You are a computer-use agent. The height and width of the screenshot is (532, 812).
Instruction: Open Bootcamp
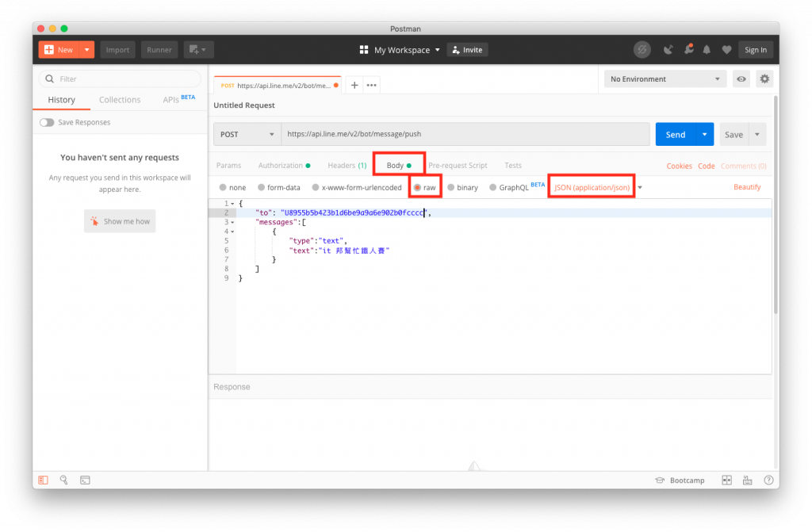(680, 480)
